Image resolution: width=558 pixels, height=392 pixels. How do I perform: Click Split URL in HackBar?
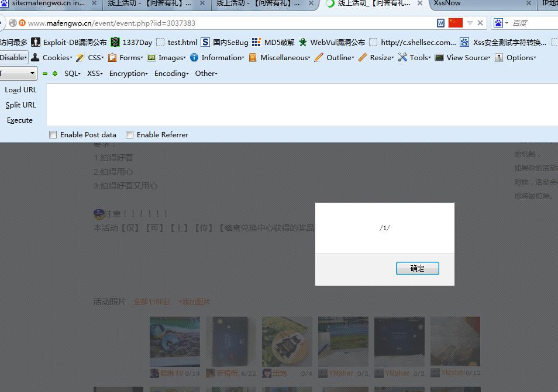20,105
